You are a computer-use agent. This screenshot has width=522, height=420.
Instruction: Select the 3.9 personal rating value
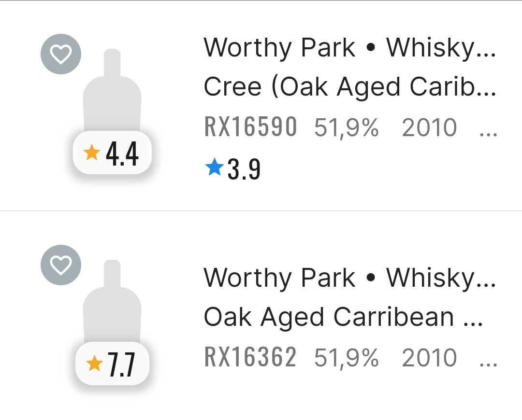(x=244, y=169)
